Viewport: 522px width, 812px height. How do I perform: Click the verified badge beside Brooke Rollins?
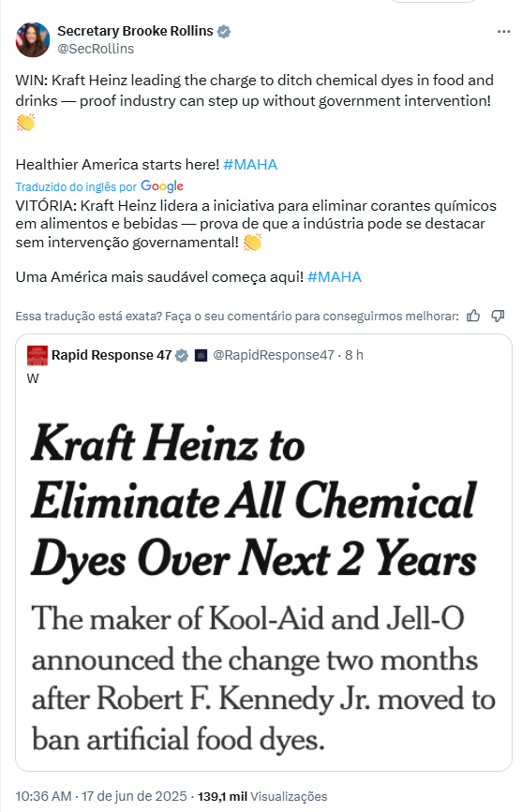[224, 32]
